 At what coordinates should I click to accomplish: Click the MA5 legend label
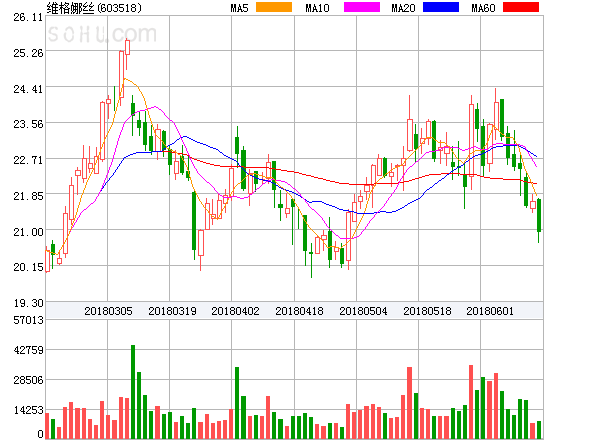click(240, 8)
